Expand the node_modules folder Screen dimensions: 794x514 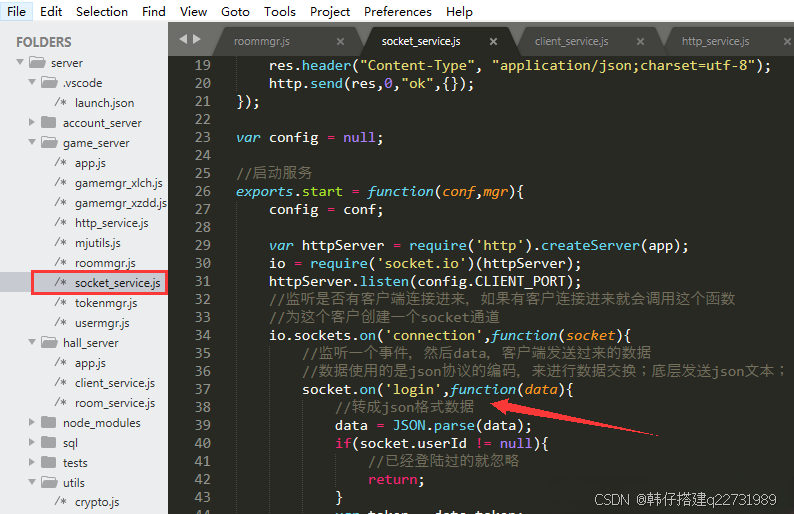31,422
